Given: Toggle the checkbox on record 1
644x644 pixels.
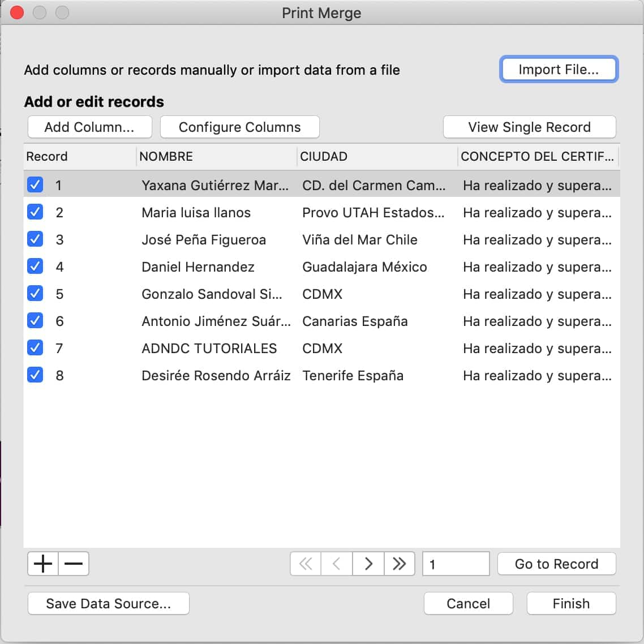Looking at the screenshot, I should [35, 185].
